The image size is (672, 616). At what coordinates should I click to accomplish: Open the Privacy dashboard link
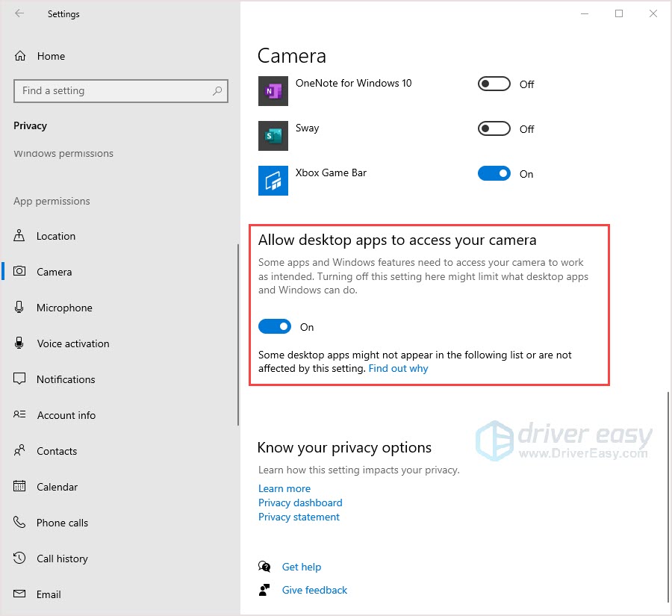click(x=300, y=503)
